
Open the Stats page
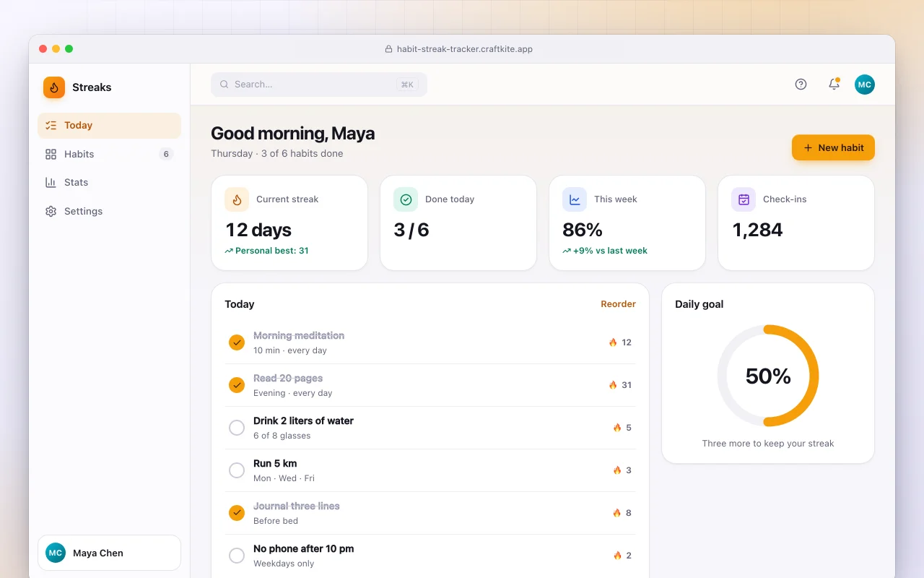(109, 182)
